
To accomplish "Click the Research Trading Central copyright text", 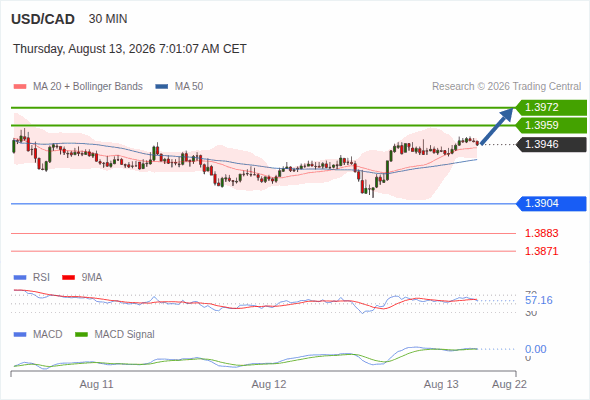I will [x=506, y=87].
